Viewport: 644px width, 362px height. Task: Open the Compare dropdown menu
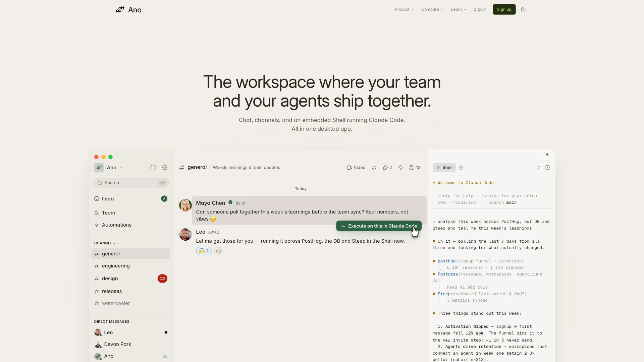coord(432,9)
